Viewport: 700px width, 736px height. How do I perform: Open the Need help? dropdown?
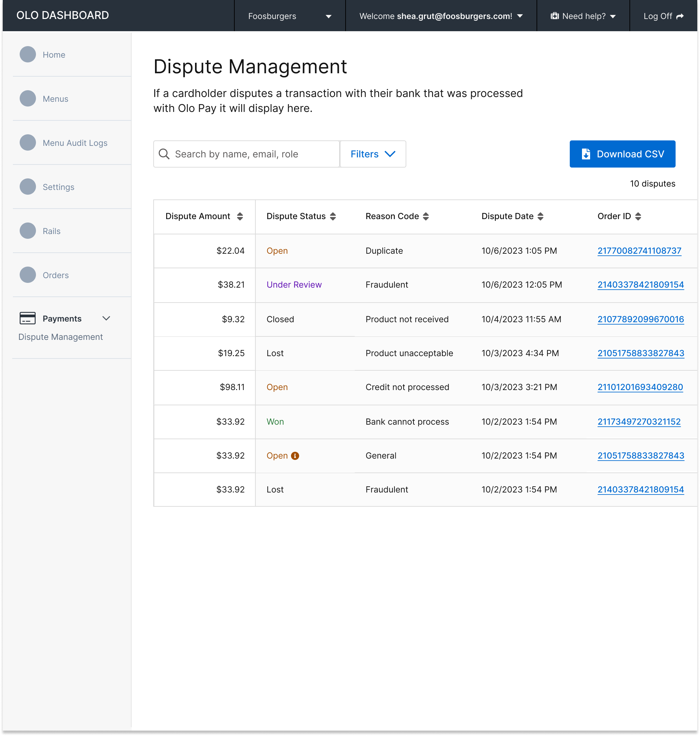pyautogui.click(x=583, y=16)
